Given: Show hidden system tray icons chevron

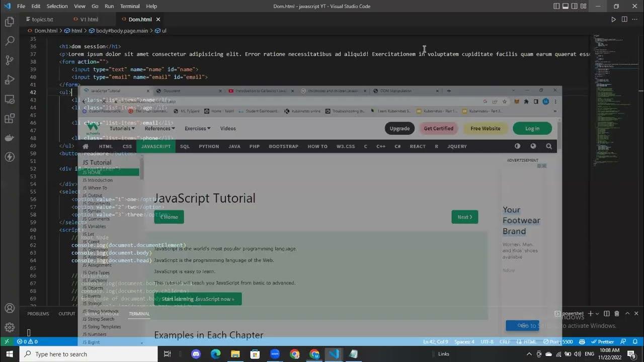Looking at the screenshot, I should pos(529,354).
